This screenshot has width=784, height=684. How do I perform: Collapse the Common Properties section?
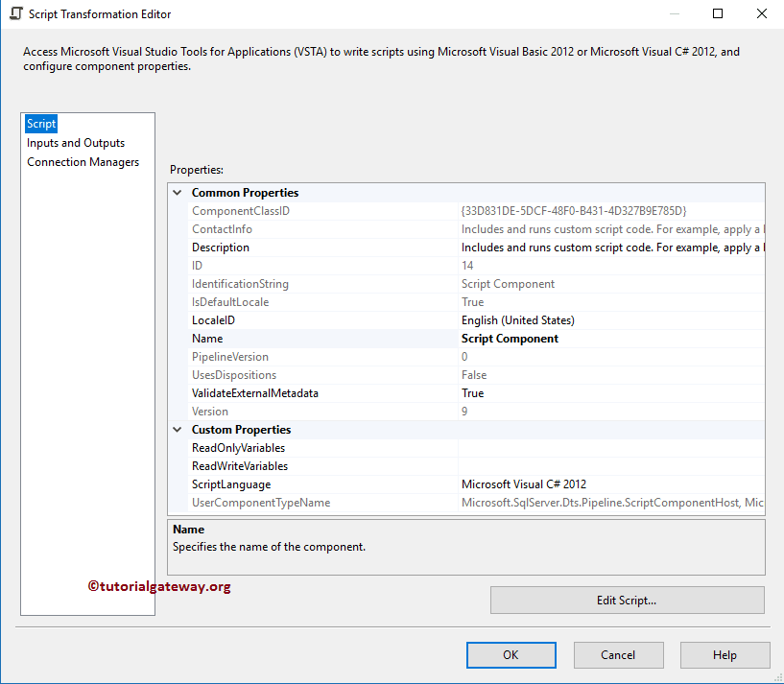[177, 192]
